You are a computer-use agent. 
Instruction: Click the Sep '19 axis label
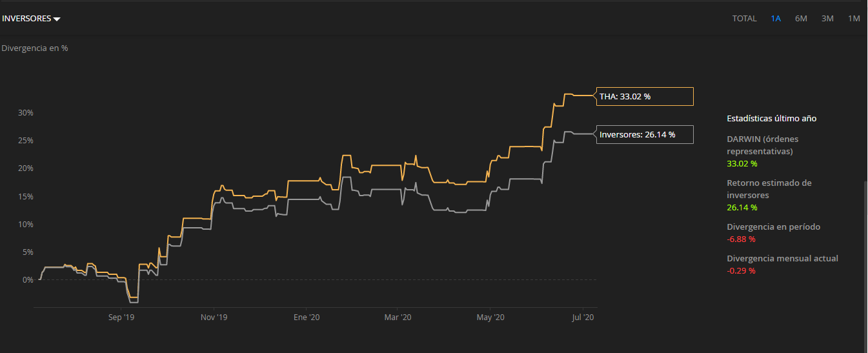[x=121, y=318]
